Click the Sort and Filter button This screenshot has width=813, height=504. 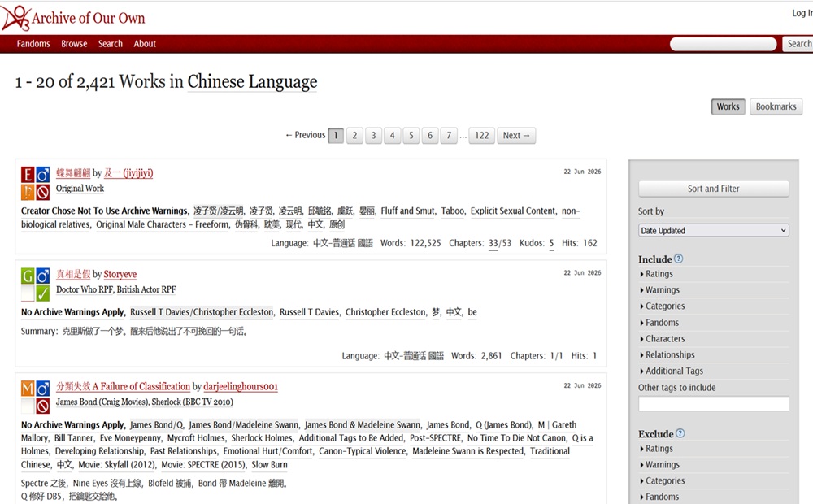coord(714,189)
